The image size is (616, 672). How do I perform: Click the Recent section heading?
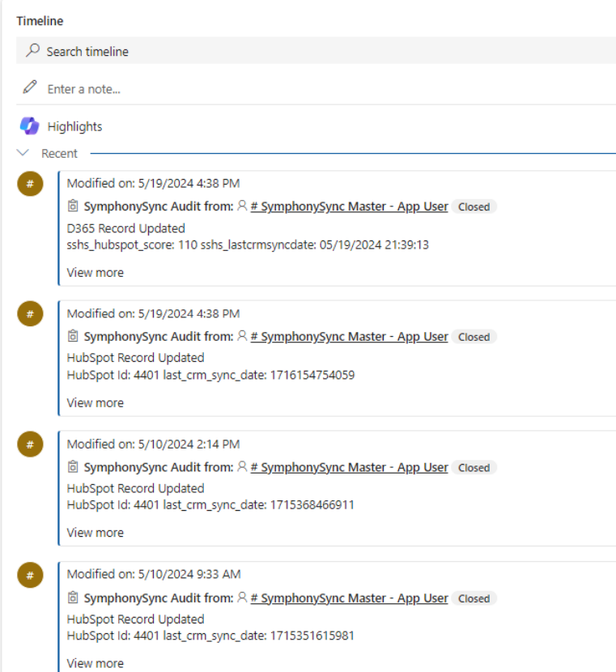point(59,154)
